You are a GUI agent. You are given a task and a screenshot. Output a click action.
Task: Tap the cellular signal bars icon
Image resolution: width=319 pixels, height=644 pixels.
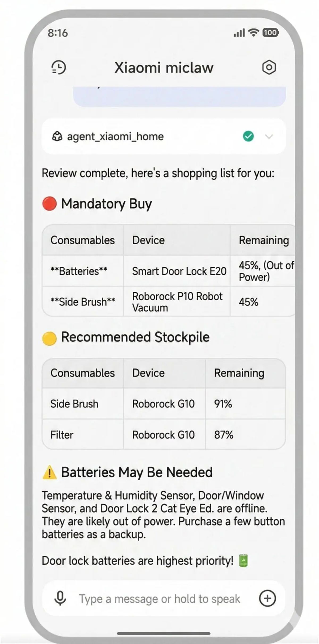[239, 33]
